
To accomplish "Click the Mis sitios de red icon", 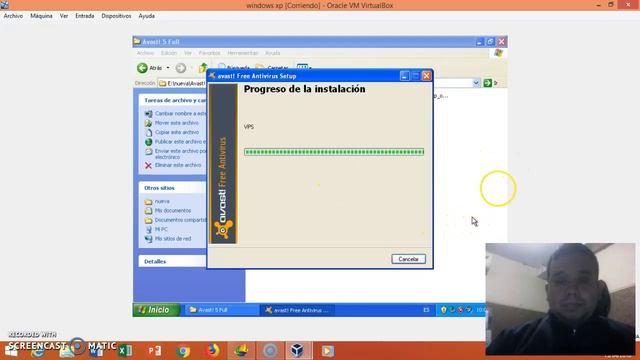I will [149, 239].
